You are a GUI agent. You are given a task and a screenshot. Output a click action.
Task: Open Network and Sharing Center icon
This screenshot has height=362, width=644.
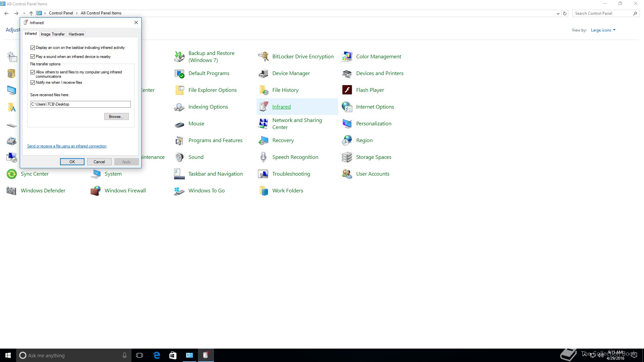point(263,124)
